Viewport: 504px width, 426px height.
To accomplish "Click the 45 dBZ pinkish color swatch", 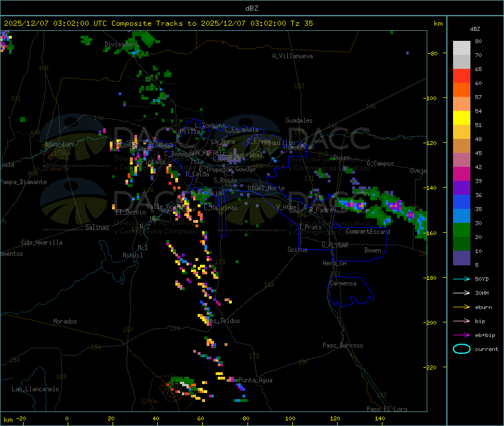I will tap(461, 160).
